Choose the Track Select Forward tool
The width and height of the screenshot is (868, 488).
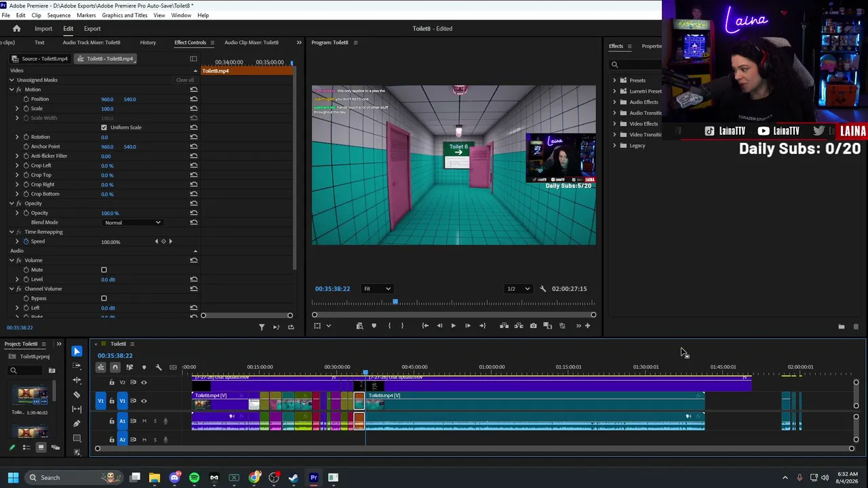[77, 366]
